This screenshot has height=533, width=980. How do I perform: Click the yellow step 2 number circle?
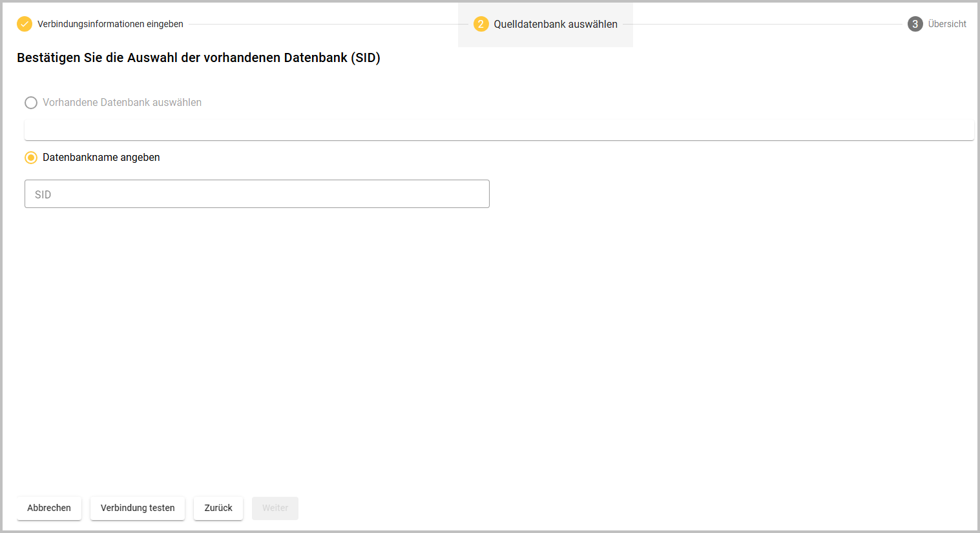tap(481, 24)
